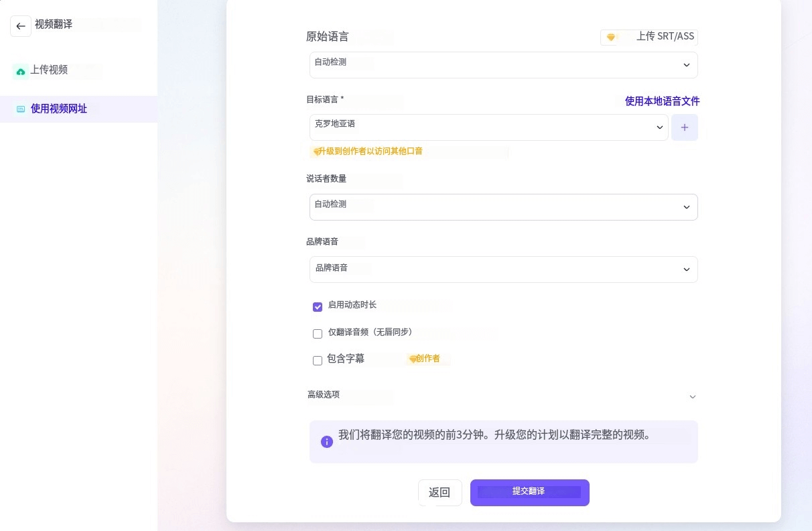
Task: Open the 原始语言 自动检测 dropdown
Action: coord(504,65)
